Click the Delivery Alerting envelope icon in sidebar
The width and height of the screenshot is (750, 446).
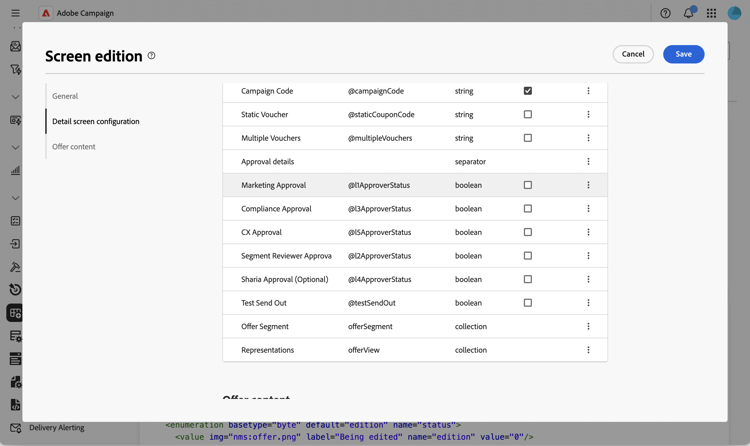click(15, 428)
